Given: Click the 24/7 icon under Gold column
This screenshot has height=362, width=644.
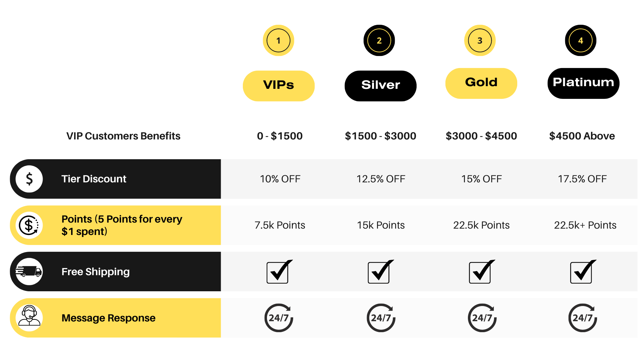Looking at the screenshot, I should pos(482,318).
